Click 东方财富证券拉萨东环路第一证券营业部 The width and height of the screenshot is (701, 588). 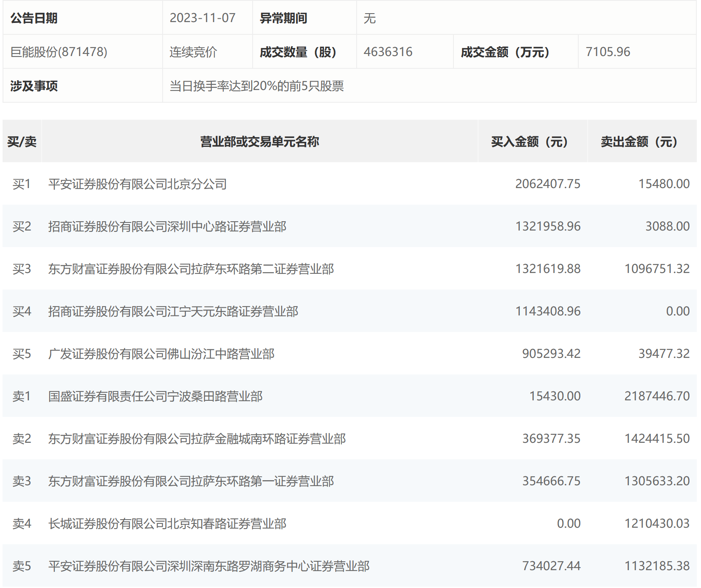tap(191, 481)
